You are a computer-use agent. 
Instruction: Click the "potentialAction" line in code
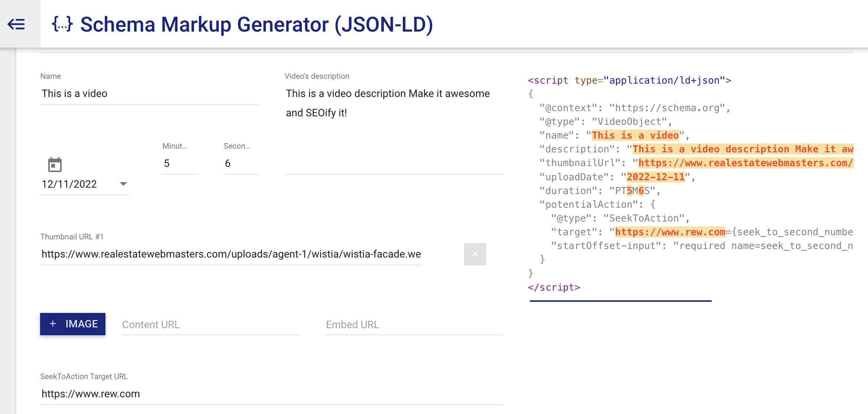597,204
